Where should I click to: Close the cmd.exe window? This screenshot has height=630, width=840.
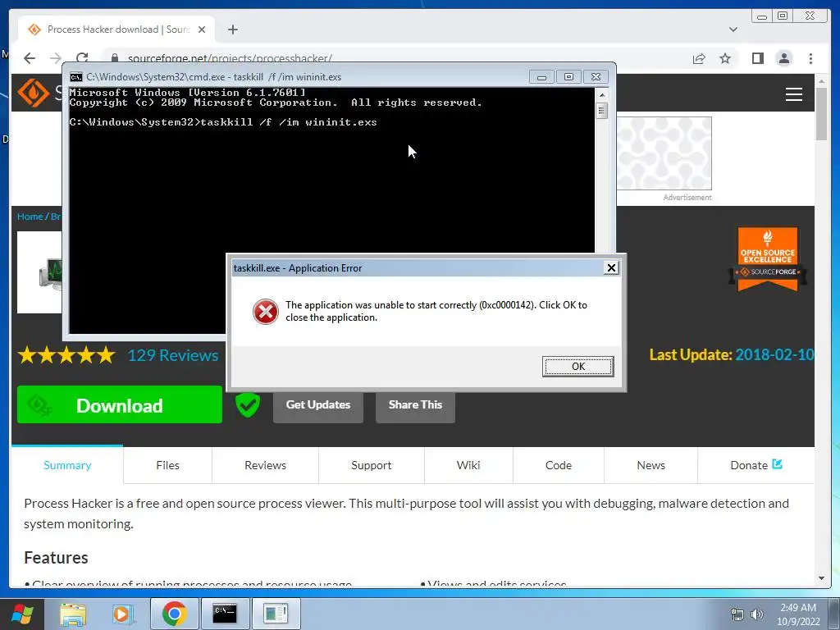[596, 77]
